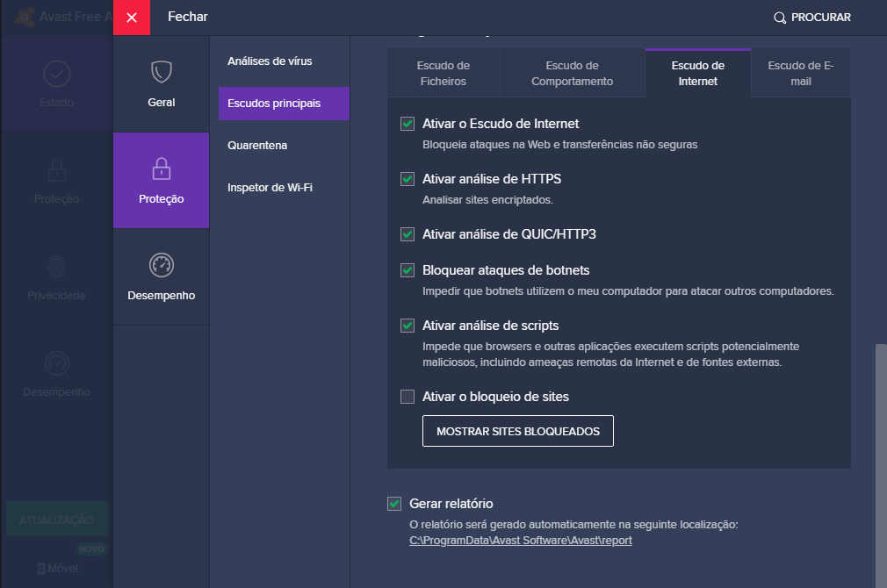
Task: Disable the Ativar o Escudo de Internet checkbox
Action: 407,124
